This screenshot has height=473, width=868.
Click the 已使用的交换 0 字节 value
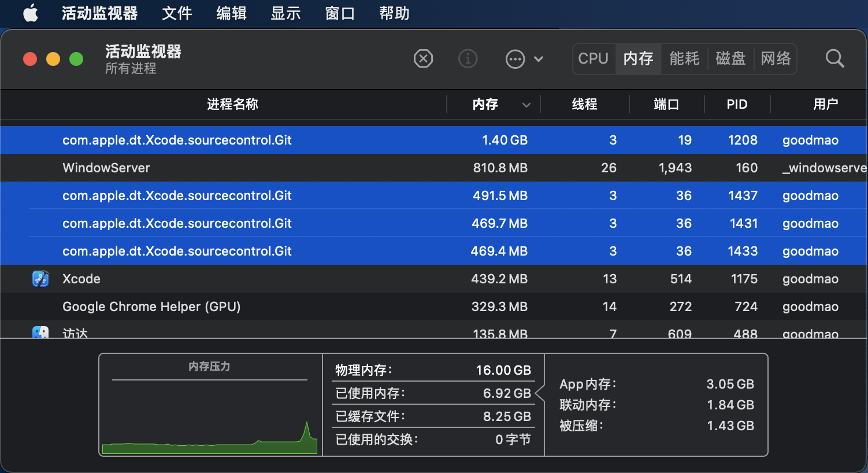(x=513, y=439)
